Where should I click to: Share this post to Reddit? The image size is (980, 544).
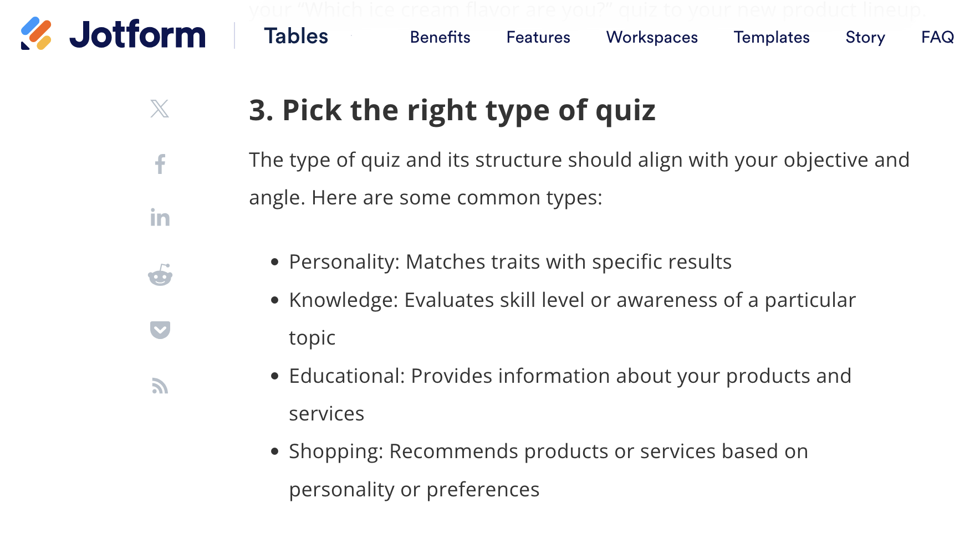point(160,275)
